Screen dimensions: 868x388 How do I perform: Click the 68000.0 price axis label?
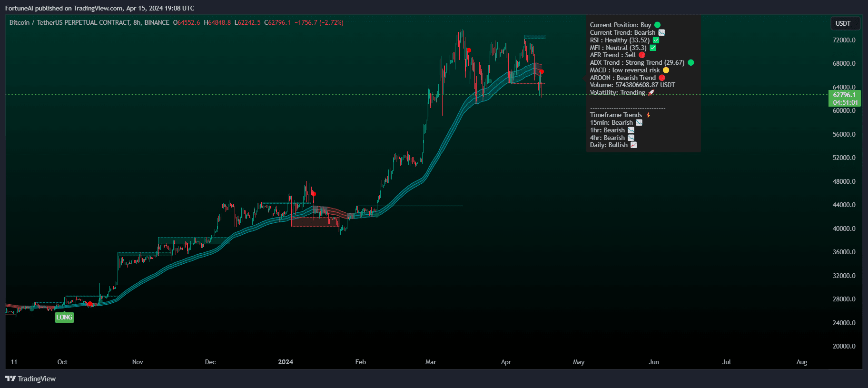[x=844, y=63]
